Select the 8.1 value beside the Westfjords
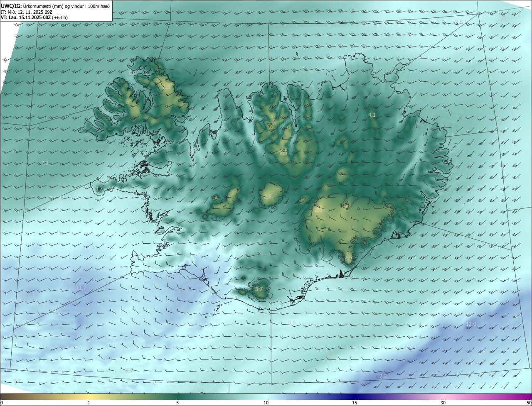The image size is (532, 406). tap(106, 112)
